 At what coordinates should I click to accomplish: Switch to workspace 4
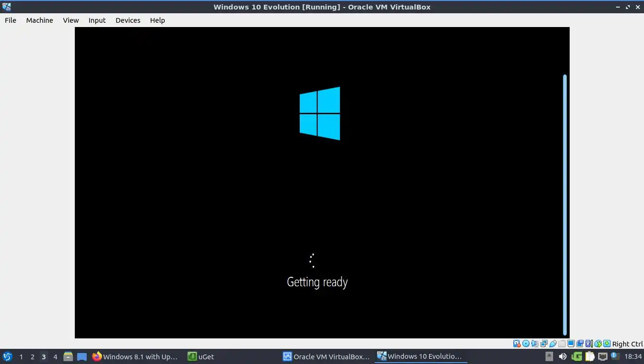tap(55, 356)
